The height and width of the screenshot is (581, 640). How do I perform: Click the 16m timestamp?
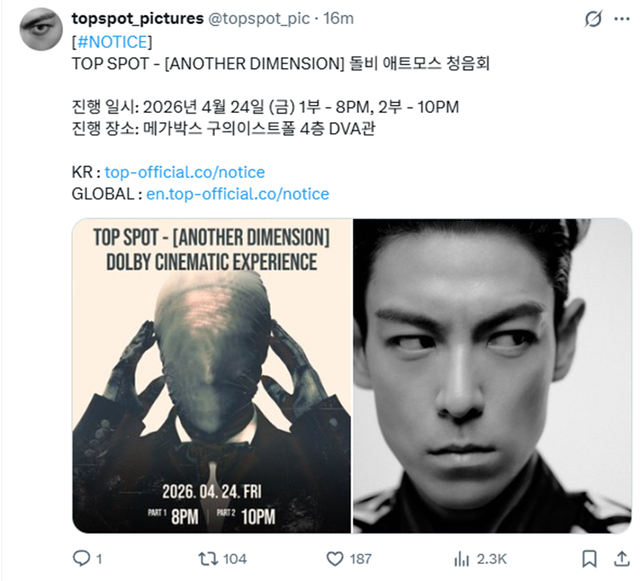coord(338,18)
